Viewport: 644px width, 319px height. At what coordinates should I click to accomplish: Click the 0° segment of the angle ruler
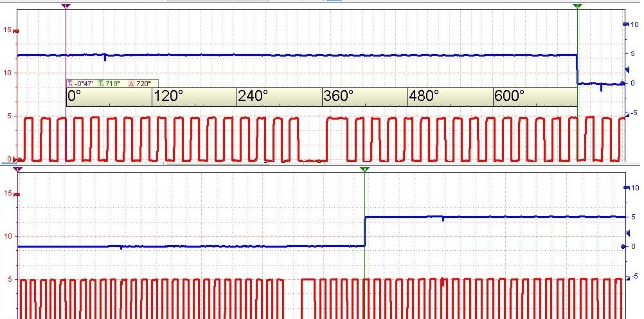pos(109,96)
